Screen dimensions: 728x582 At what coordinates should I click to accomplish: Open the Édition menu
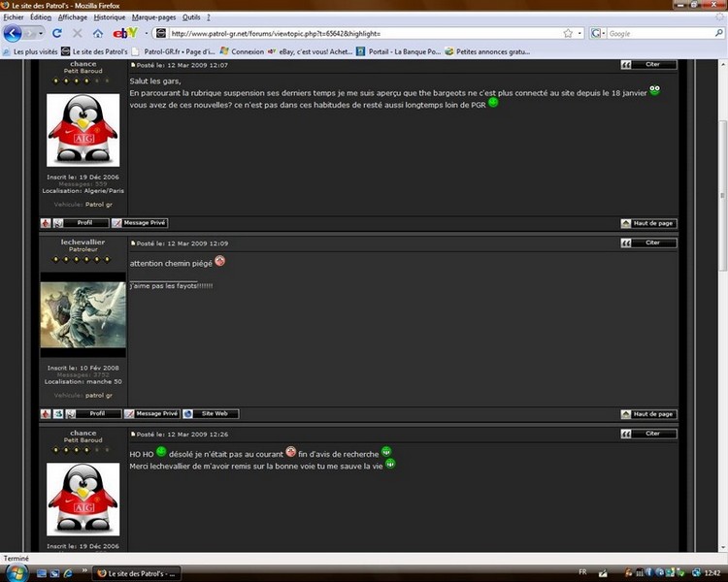pyautogui.click(x=41, y=17)
